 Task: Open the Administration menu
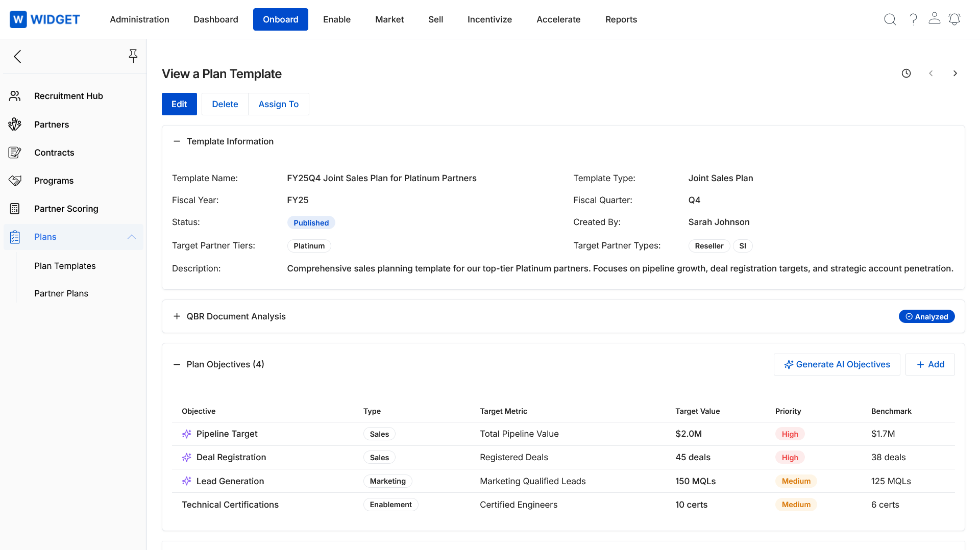pyautogui.click(x=139, y=19)
